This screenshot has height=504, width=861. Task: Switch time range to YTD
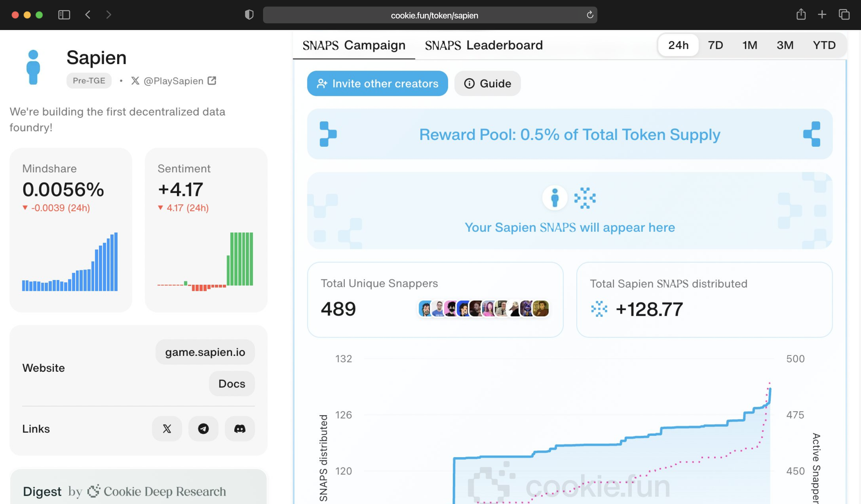pos(824,45)
